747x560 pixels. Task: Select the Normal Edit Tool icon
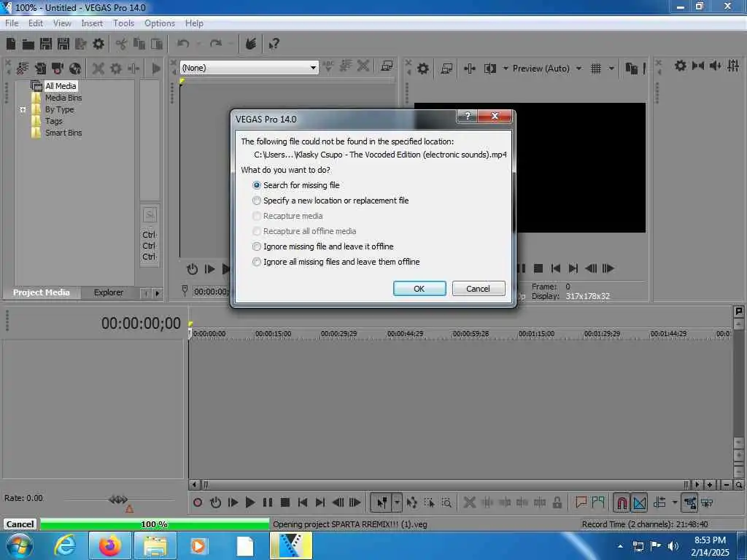pos(382,502)
